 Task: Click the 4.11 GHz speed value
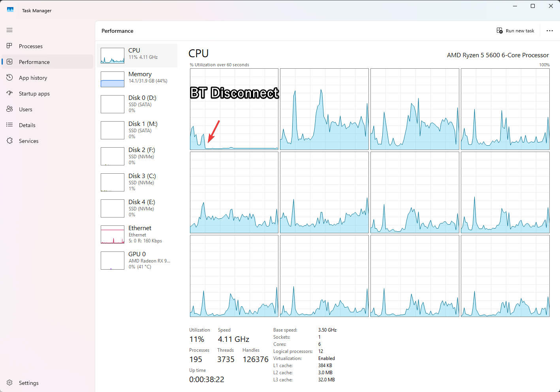[233, 339]
